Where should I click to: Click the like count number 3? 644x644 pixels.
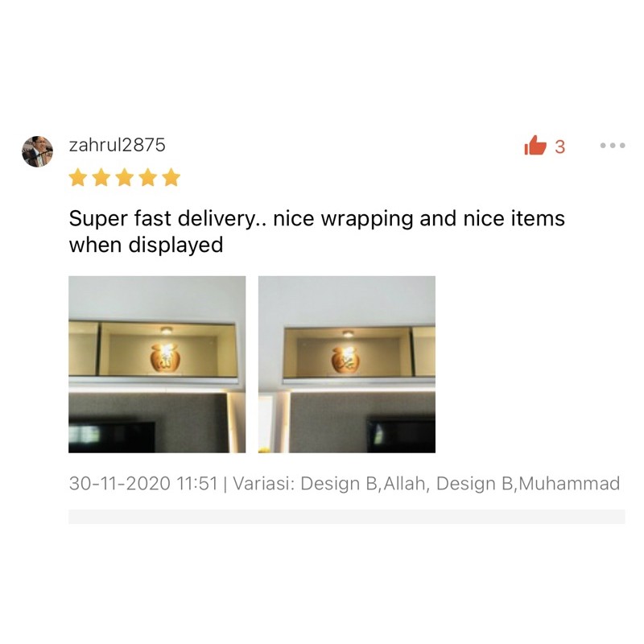(559, 147)
